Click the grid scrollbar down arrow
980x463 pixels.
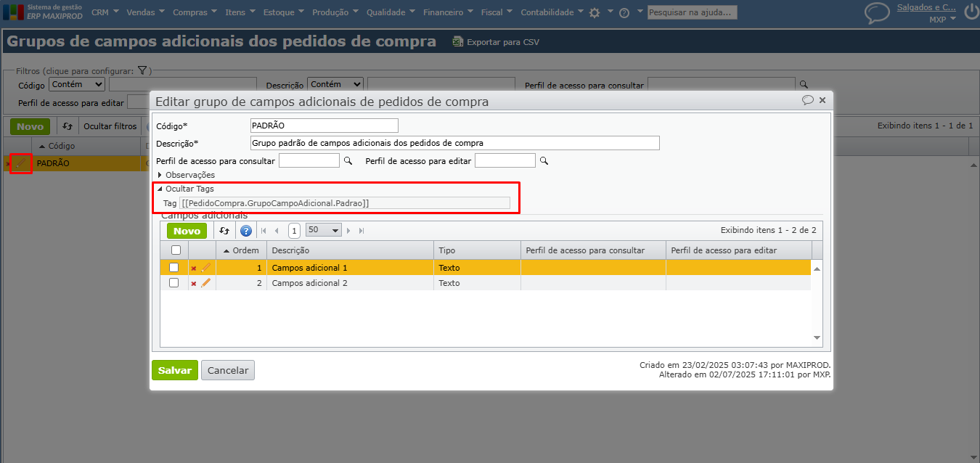click(x=817, y=338)
